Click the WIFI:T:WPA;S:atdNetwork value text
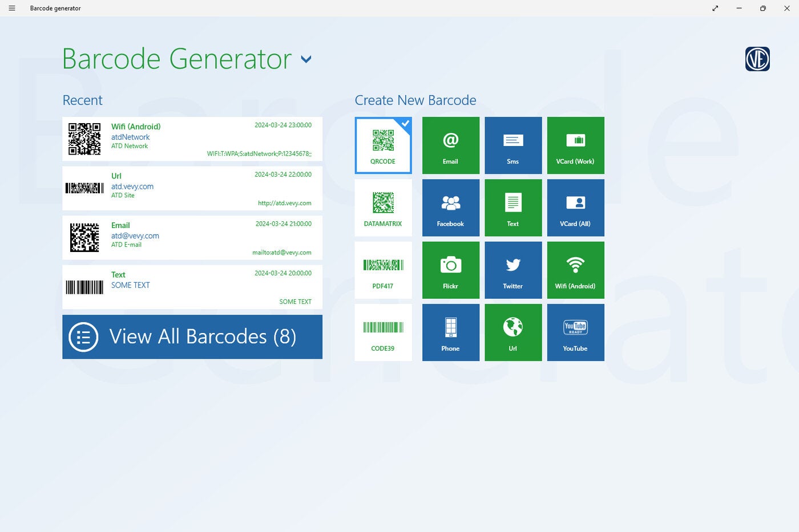Screen dimensions: 799x532 click(259, 154)
